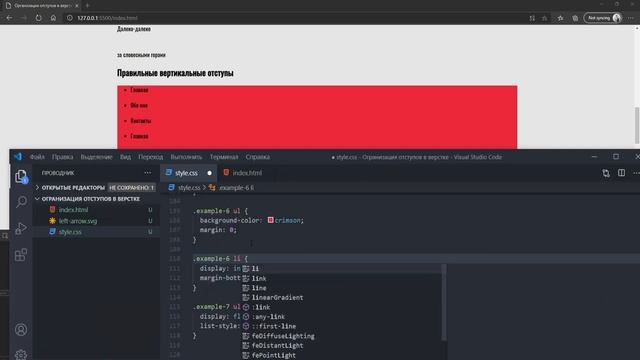Viewport: 640px width, 360px height.
Task: Click unsaved dot on style.css tab
Action: pyautogui.click(x=209, y=173)
